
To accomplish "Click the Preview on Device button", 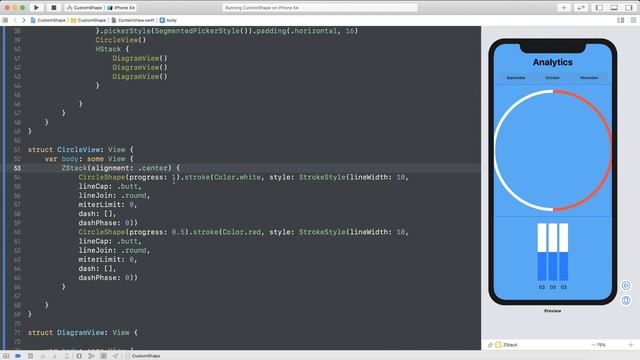I will click(626, 301).
